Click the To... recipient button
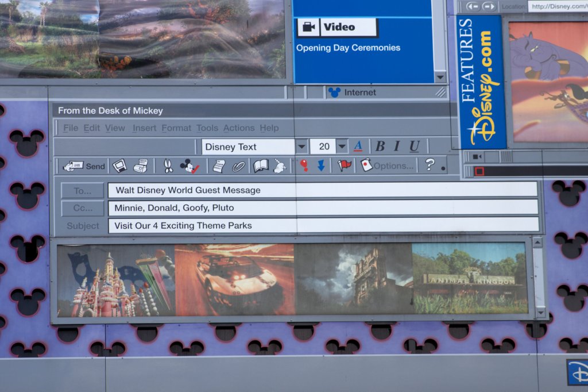This screenshot has width=588, height=392. click(83, 190)
